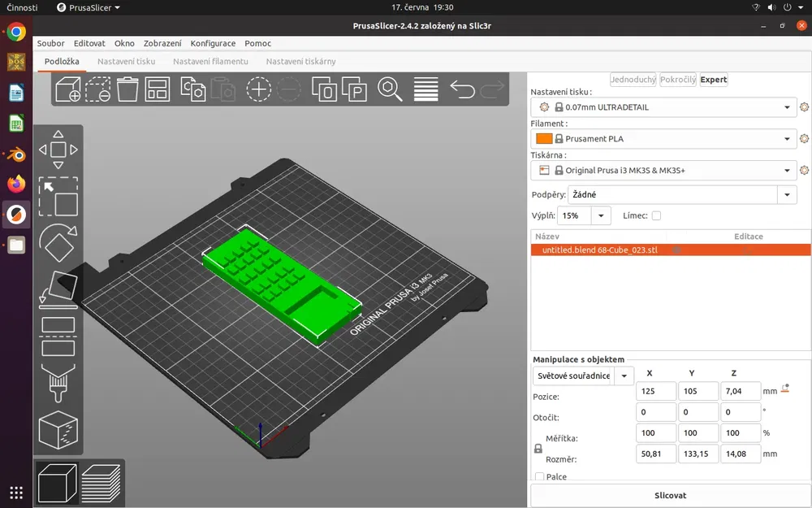
Task: Open the Konfigurace menu
Action: tap(213, 44)
